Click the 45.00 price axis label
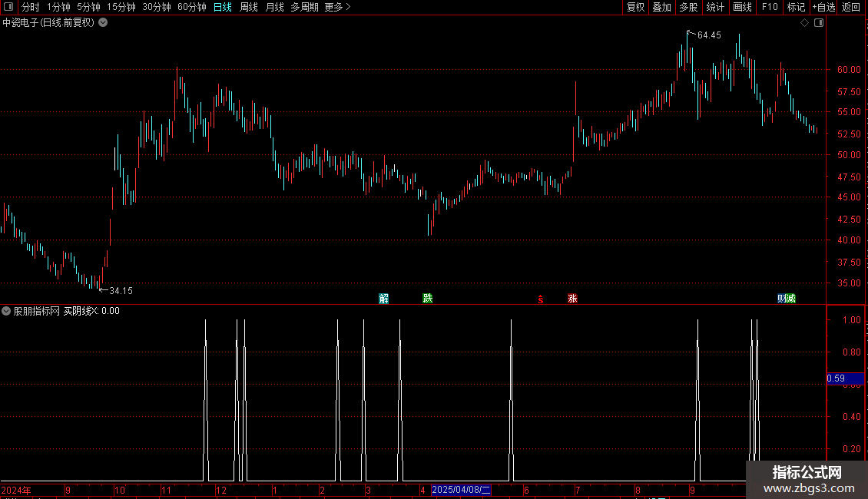The width and height of the screenshot is (868, 499). click(849, 197)
